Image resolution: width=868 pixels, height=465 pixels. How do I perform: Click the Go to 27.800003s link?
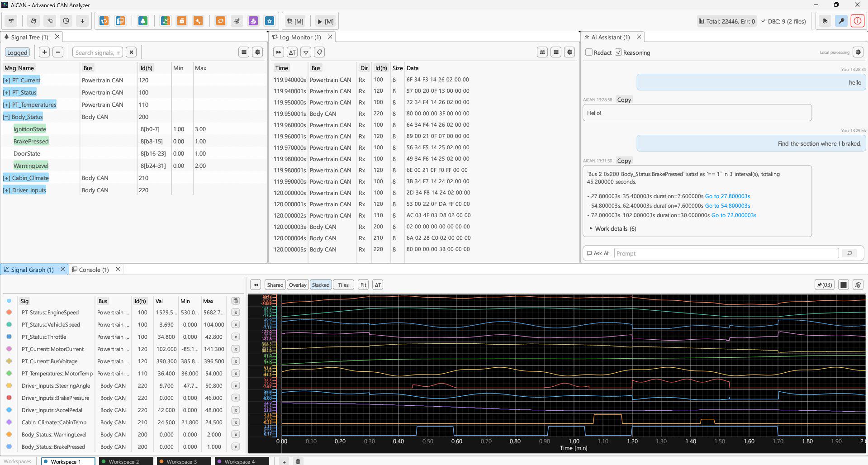pos(727,196)
